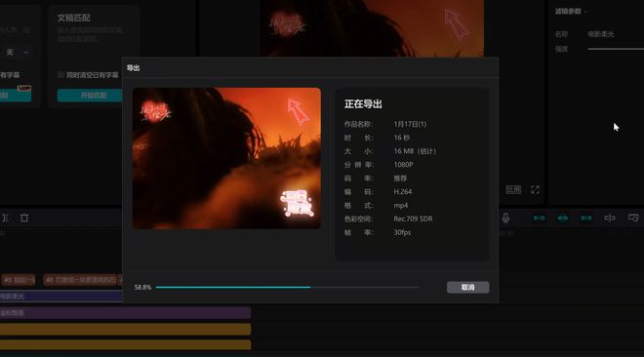Click the resolution value 1080P
Image resolution: width=644 pixels, height=357 pixels.
pos(403,165)
